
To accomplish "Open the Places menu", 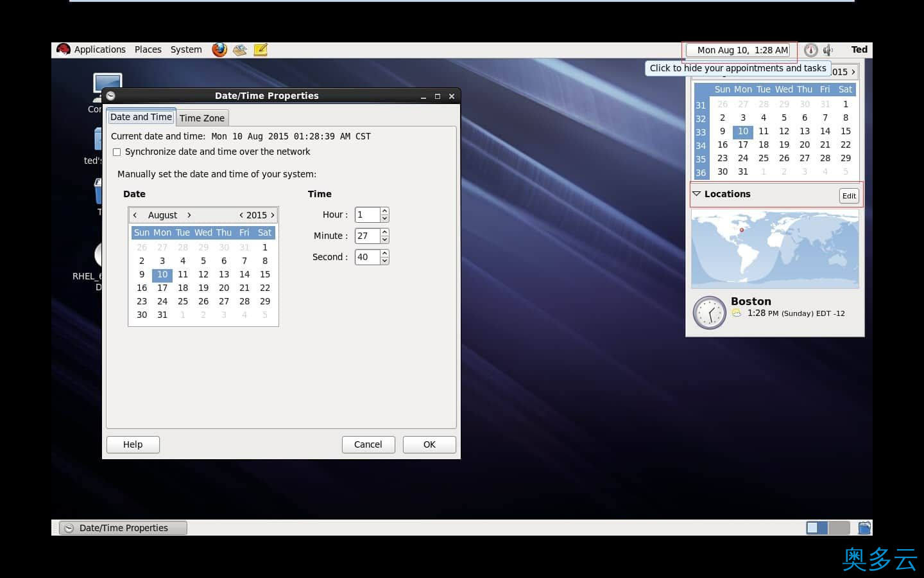I will click(148, 49).
